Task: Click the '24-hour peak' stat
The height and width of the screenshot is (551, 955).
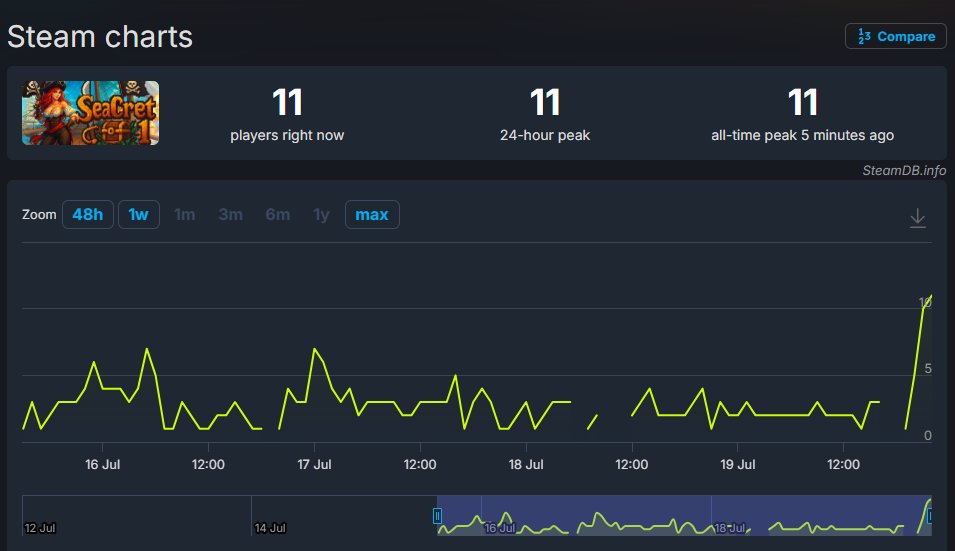Action: click(544, 114)
